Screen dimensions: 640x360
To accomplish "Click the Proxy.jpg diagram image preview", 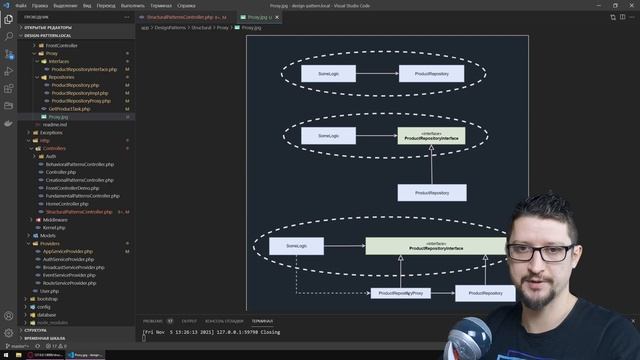I will coord(387,173).
